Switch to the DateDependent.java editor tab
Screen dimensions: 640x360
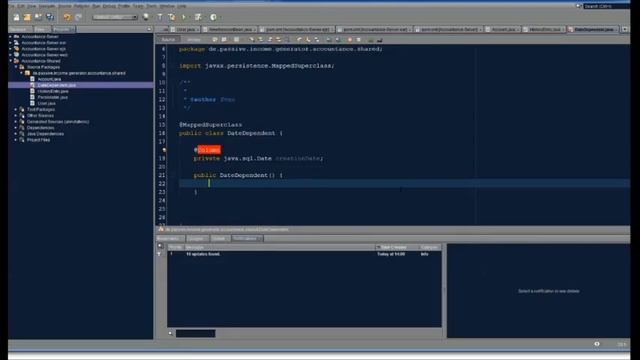coord(593,30)
